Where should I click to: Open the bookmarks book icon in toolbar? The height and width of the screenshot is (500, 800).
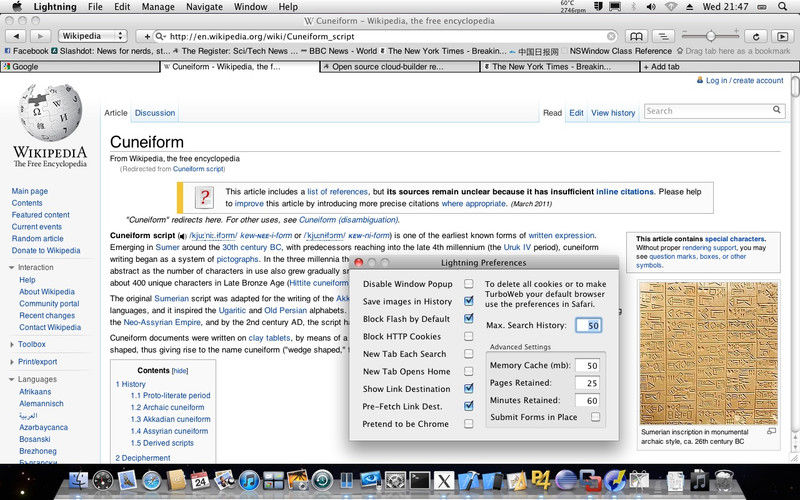point(636,36)
